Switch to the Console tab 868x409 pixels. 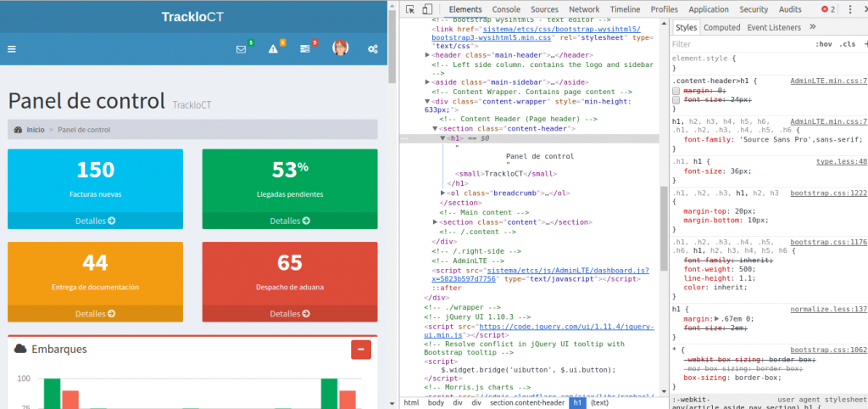507,9
